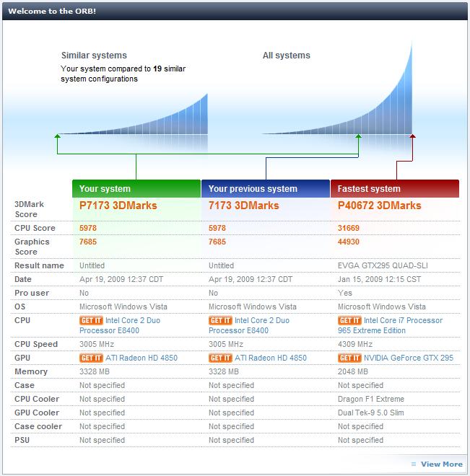Click previous system graphics score 7685
Screen dimensions: 470x476
(217, 242)
